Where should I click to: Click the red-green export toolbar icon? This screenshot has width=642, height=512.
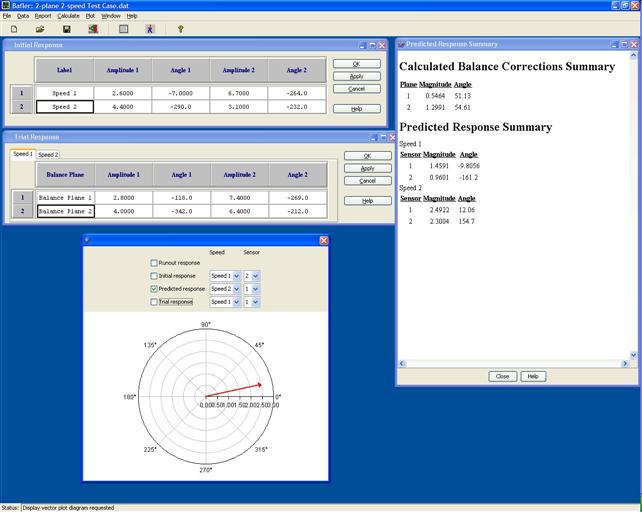(x=93, y=29)
